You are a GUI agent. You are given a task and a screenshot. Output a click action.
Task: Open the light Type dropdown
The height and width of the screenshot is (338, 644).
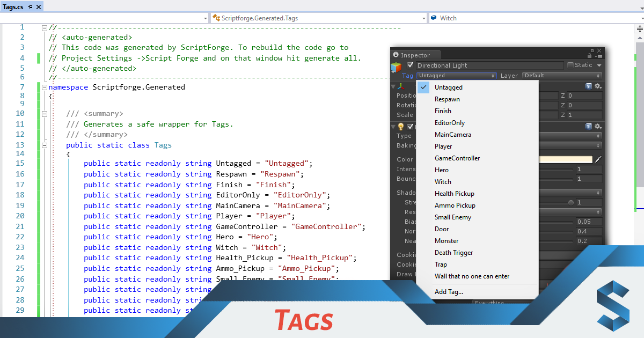pos(570,136)
